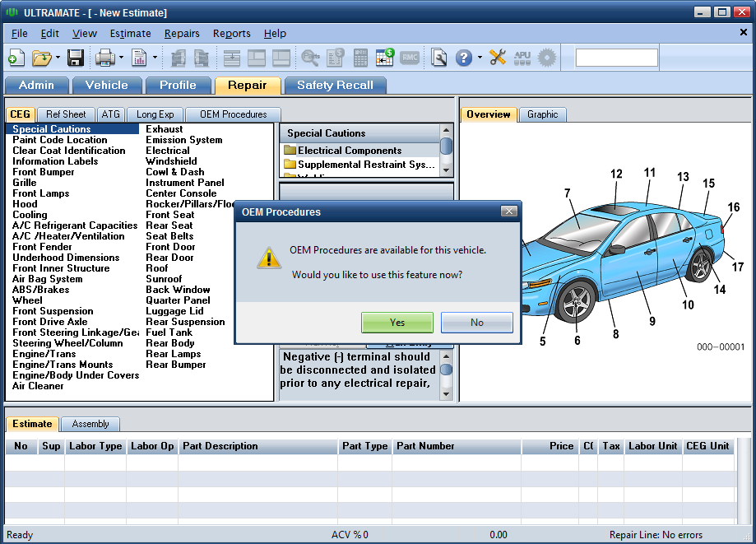Image resolution: width=756 pixels, height=544 pixels.
Task: Select the Electrical Components folder
Action: [349, 151]
